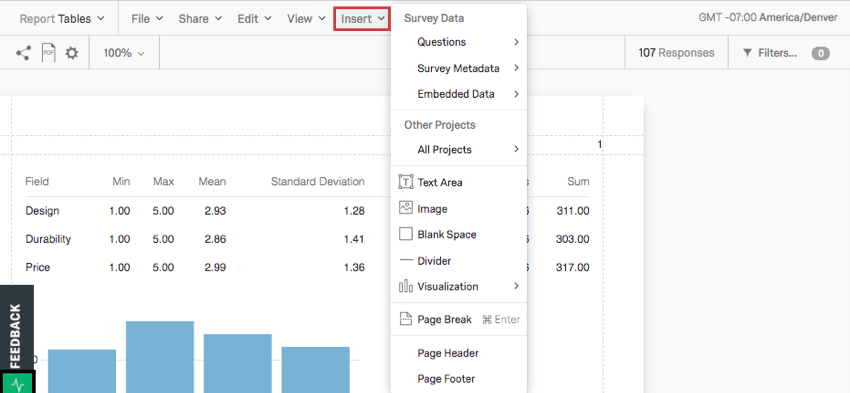The image size is (850, 393).
Task: Open the 100% zoom dropdown
Action: click(x=124, y=53)
